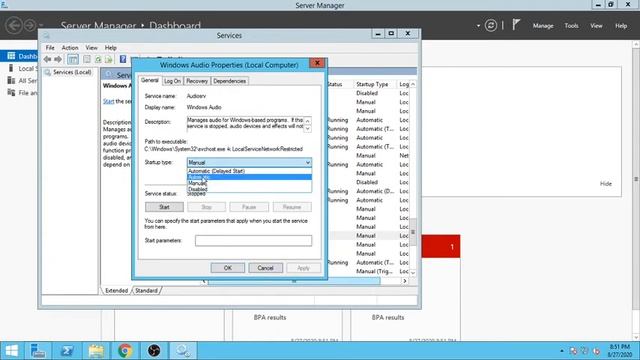Viewport: 640px width, 360px height.
Task: Open the Server Manager notifications flag
Action: pos(516,25)
